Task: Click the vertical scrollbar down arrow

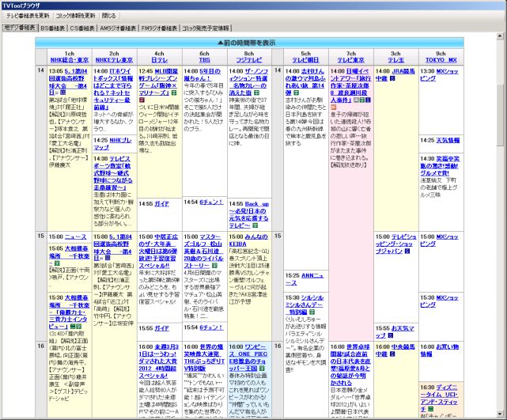Action: 500,414
